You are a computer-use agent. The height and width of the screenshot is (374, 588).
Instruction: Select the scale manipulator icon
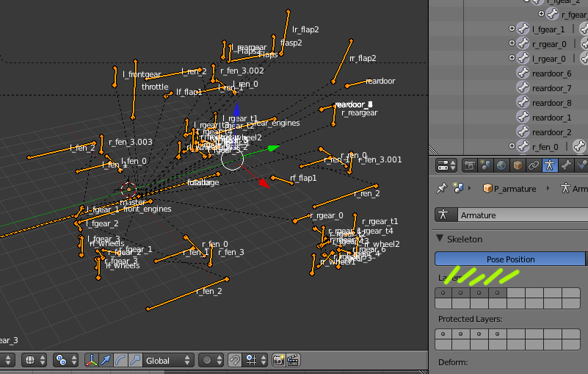tap(135, 360)
